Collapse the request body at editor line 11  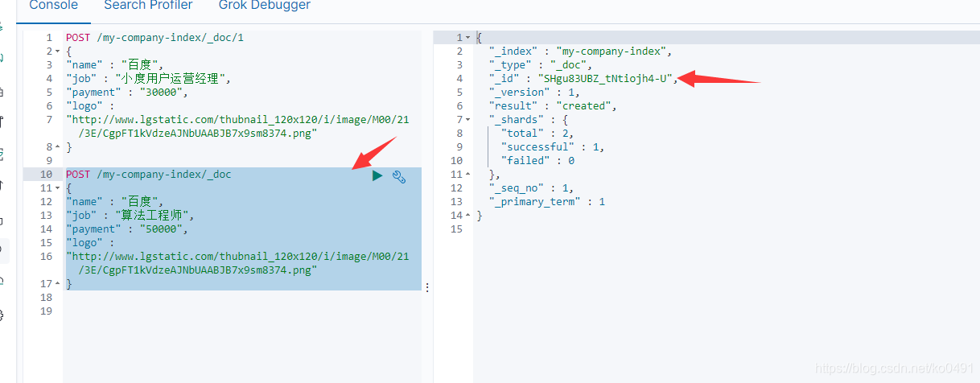(57, 188)
